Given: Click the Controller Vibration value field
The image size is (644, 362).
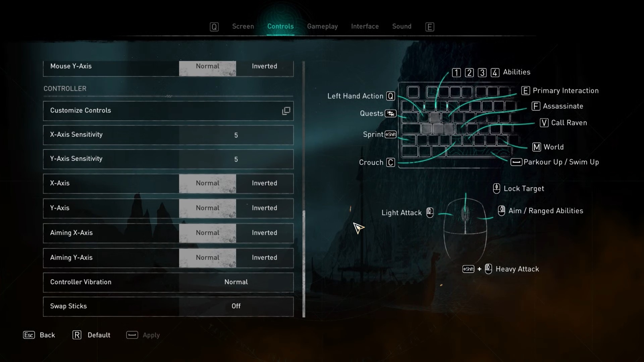Looking at the screenshot, I should point(236,282).
